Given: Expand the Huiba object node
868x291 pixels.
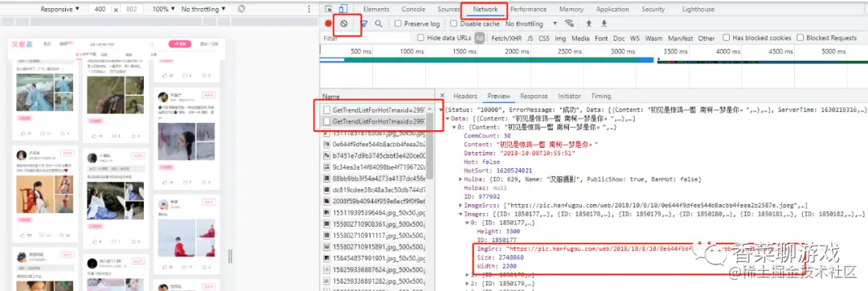Looking at the screenshot, I should point(461,179).
